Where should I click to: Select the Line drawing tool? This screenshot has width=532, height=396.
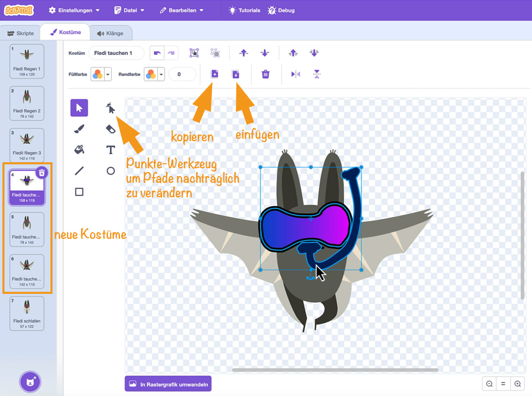[x=79, y=171]
